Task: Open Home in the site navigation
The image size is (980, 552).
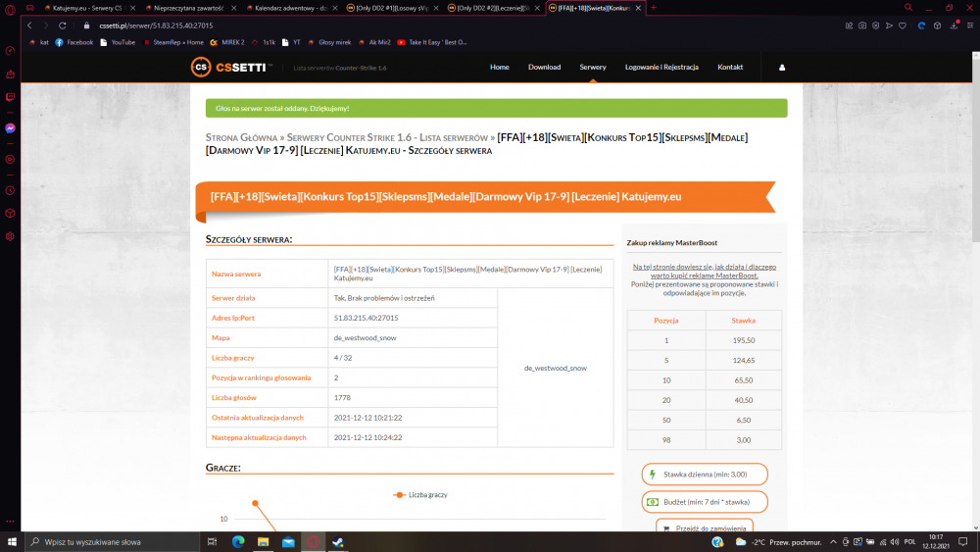Action: [500, 67]
